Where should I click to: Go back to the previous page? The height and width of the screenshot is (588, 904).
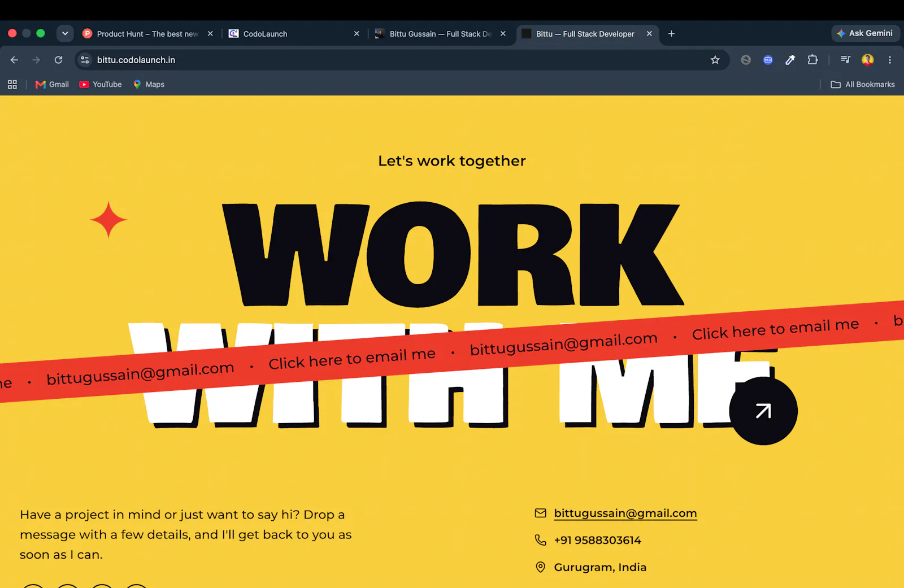click(15, 60)
